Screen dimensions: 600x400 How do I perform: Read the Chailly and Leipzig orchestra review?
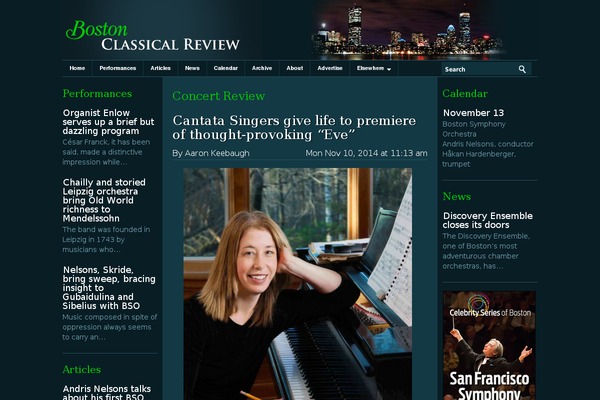(x=104, y=200)
